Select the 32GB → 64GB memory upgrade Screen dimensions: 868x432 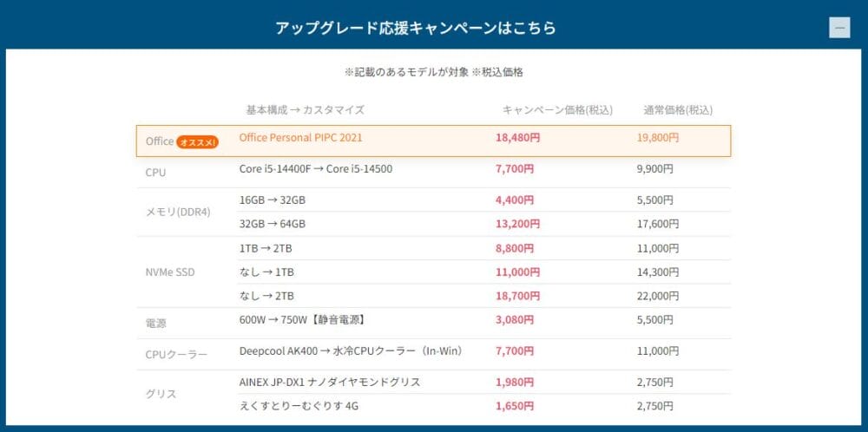272,224
